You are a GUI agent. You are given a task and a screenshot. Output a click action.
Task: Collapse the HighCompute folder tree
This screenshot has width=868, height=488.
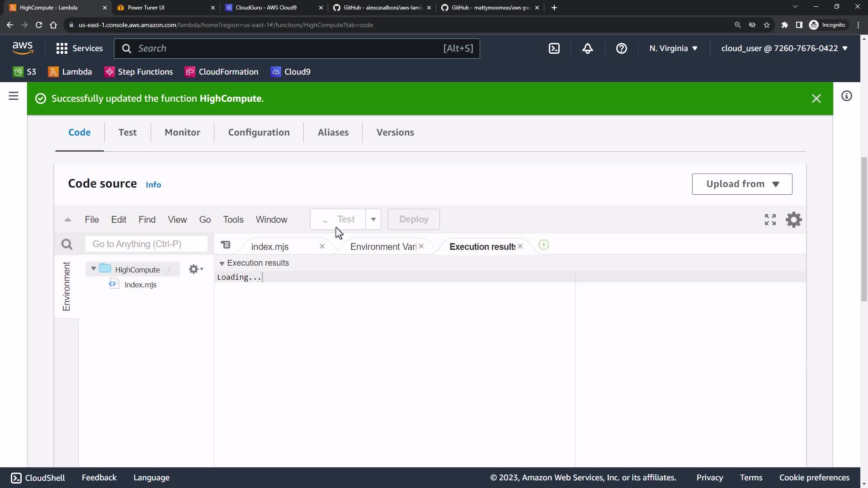pyautogui.click(x=94, y=269)
